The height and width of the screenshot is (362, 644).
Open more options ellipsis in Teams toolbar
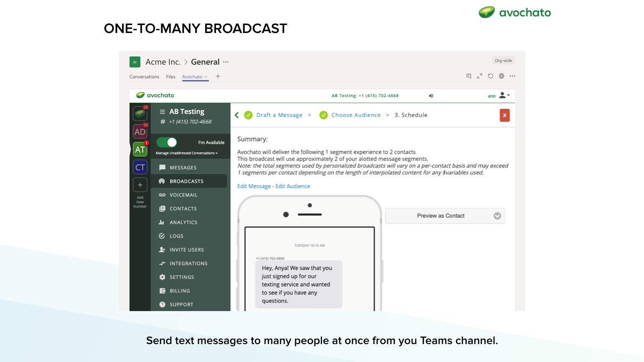pyautogui.click(x=512, y=76)
